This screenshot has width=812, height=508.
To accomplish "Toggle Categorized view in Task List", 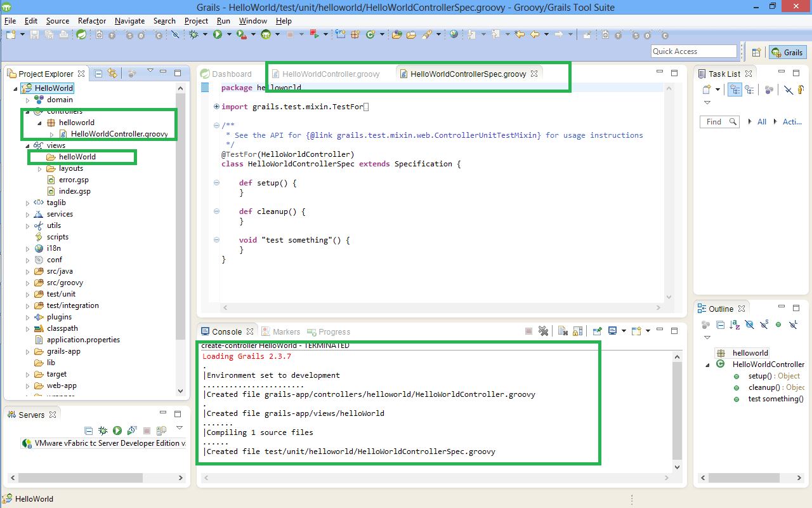I will 735,90.
